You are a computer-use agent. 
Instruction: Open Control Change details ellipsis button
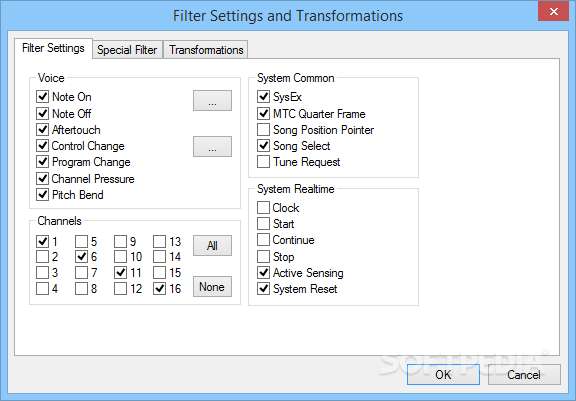click(x=212, y=147)
